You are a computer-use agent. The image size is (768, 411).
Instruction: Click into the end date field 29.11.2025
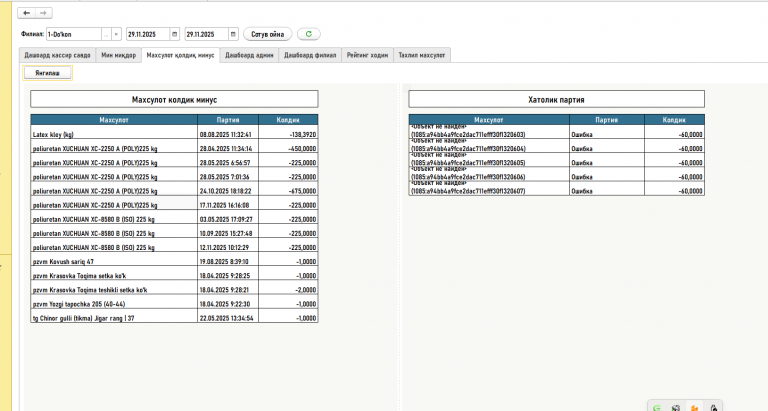207,34
